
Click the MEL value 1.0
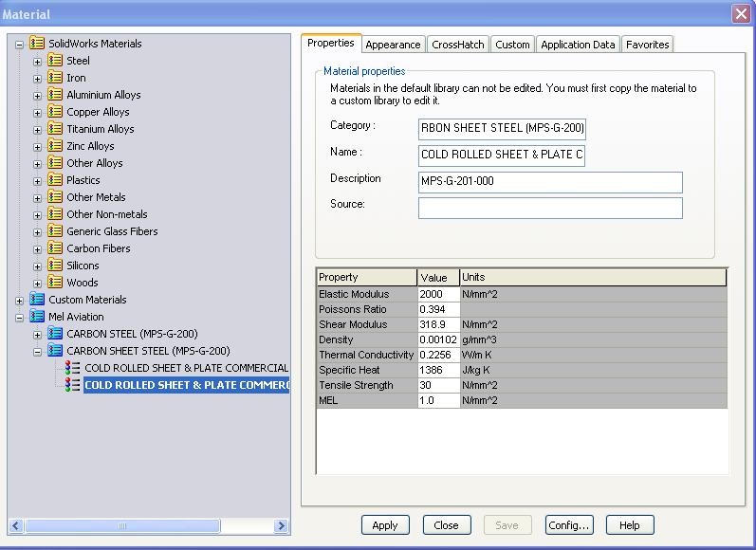point(438,400)
